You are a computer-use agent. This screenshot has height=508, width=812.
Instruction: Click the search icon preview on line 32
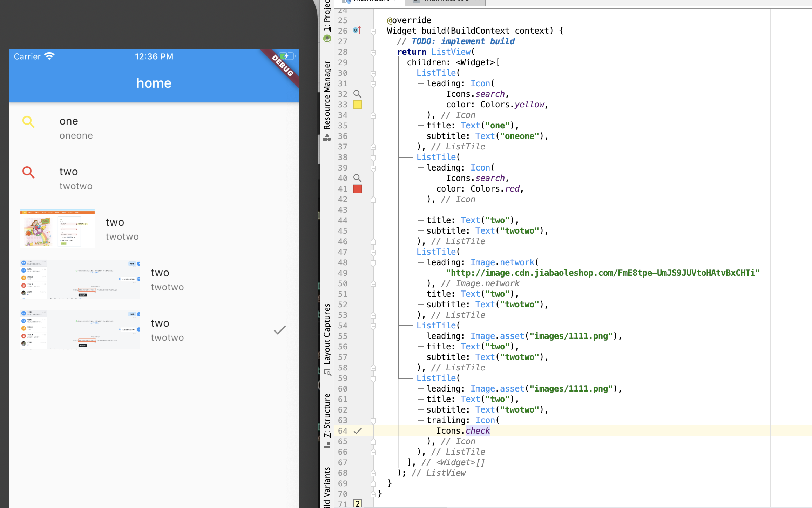[357, 94]
